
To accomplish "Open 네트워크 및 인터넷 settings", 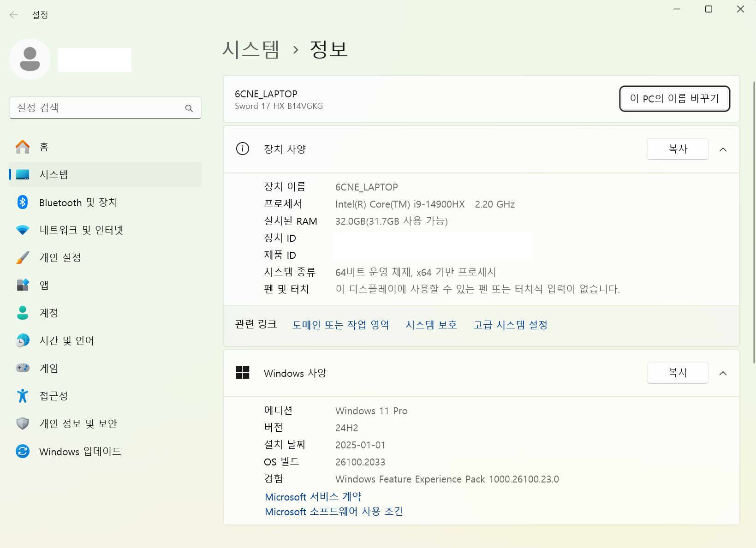I will 106,230.
